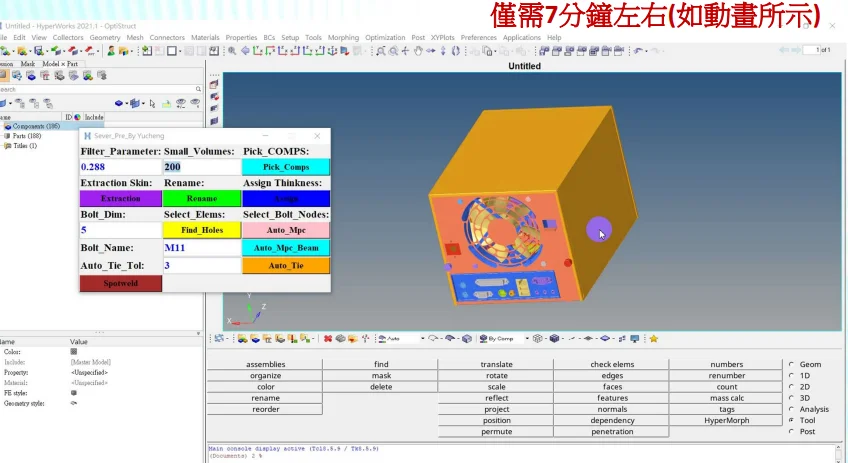Select the Analysis radio button
This screenshot has height=463, width=848.
(791, 409)
